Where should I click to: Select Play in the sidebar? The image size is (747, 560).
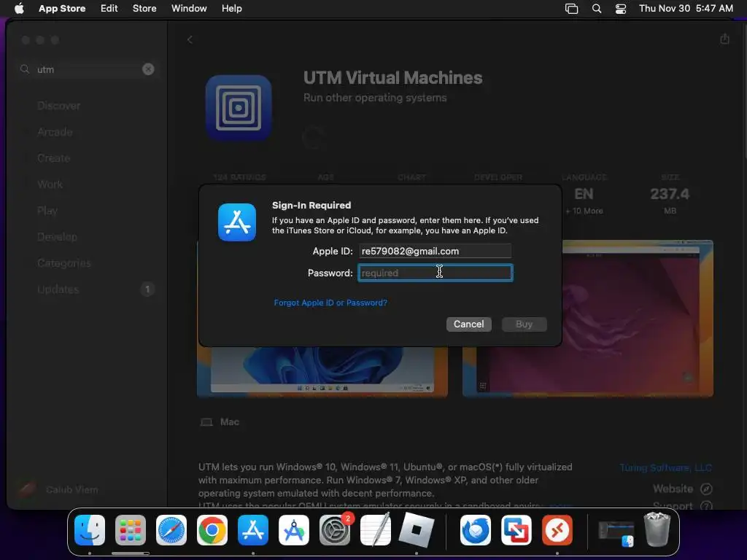[x=47, y=211]
